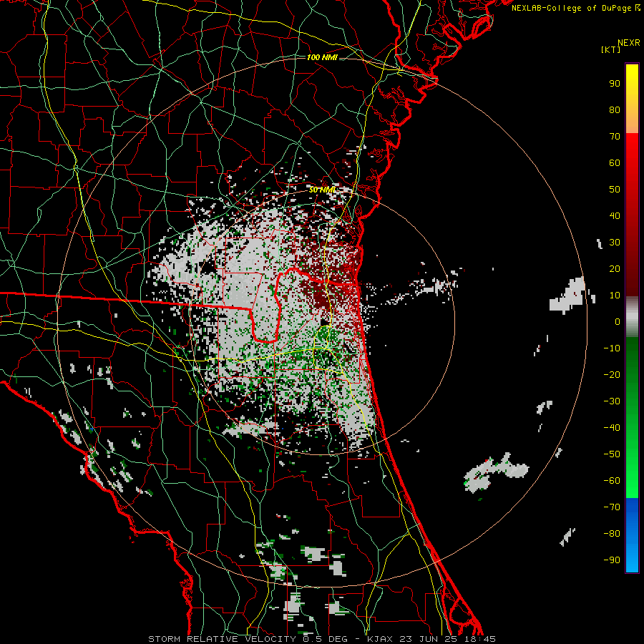
Task: Click the 70 knots scale value
Action: click(x=615, y=137)
